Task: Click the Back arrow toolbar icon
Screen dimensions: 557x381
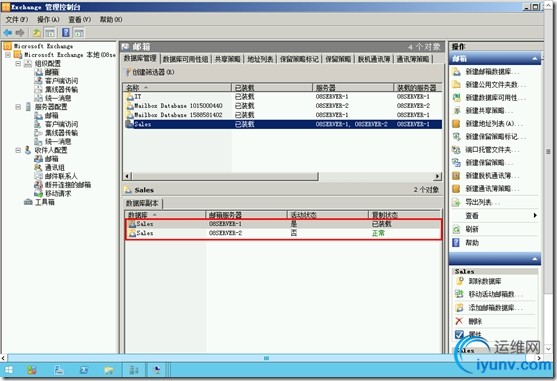Action: [7, 33]
